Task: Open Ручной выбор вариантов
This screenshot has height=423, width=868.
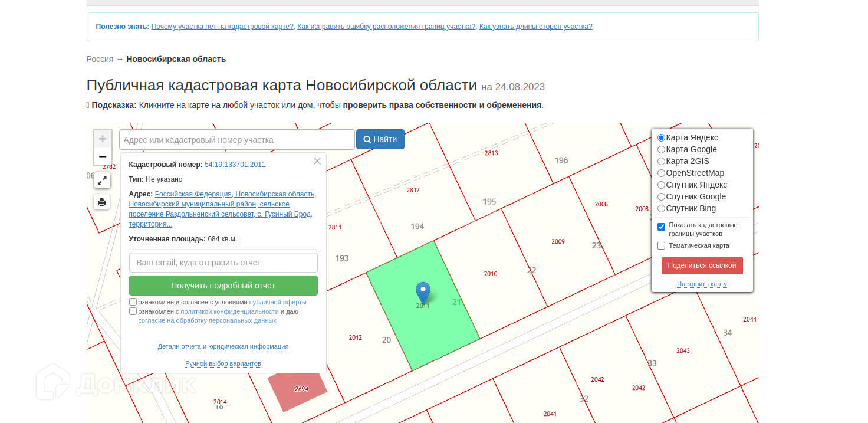Action: click(x=223, y=363)
